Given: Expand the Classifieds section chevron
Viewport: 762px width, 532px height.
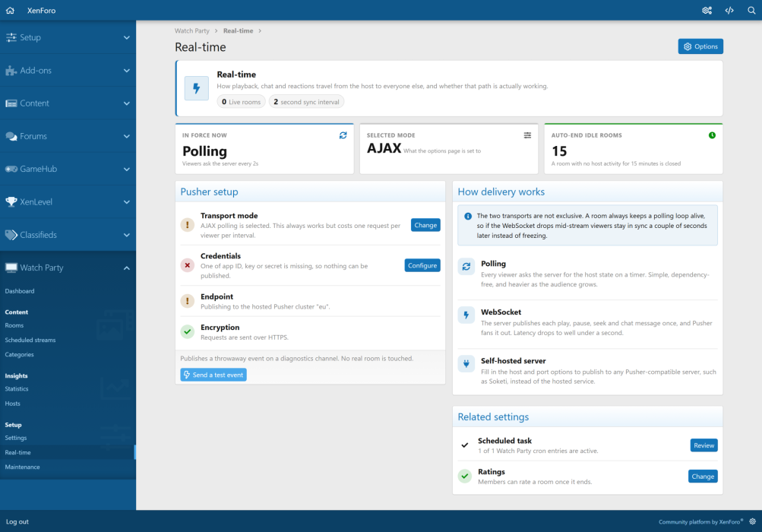Looking at the screenshot, I should click(x=126, y=235).
